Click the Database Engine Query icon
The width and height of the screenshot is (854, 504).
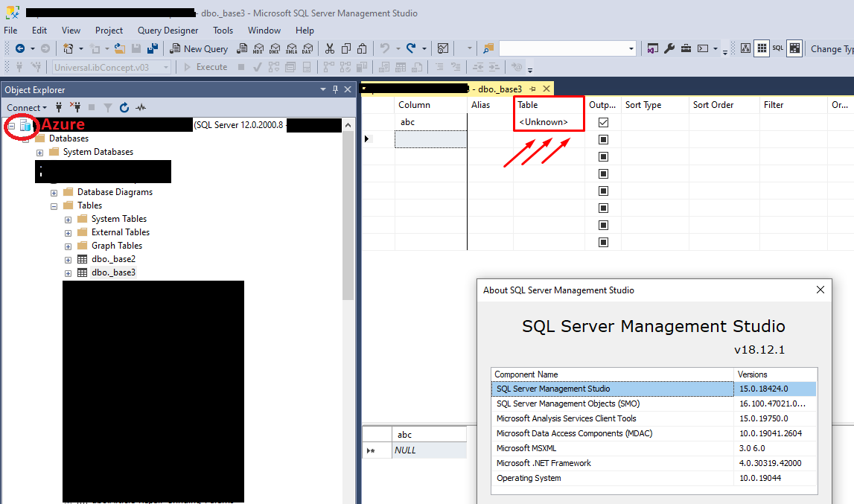[x=243, y=48]
